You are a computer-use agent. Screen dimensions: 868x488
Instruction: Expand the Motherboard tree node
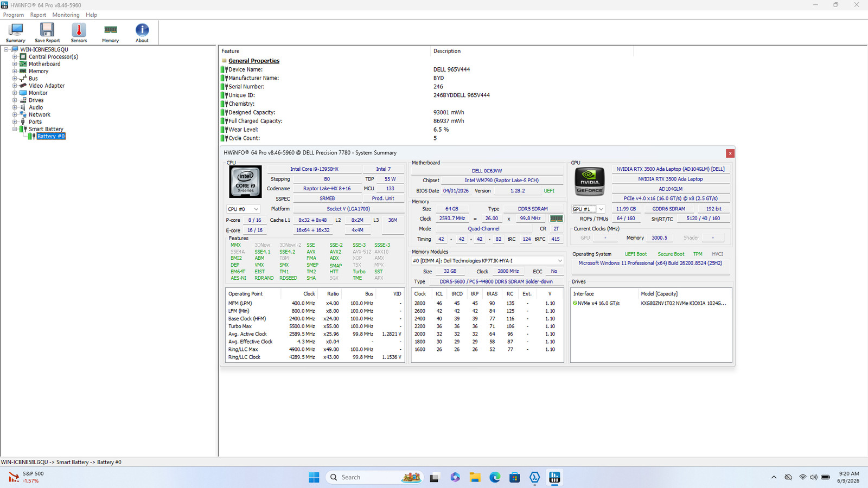15,64
